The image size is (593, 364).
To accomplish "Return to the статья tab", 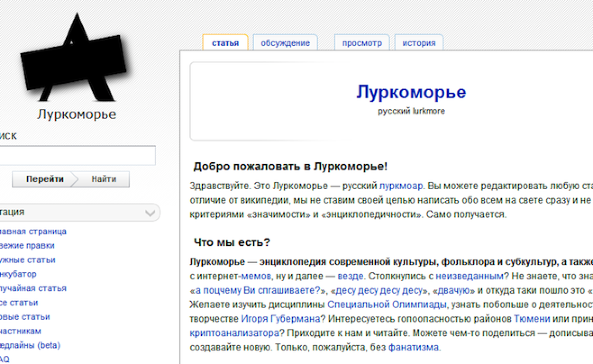I will pos(225,42).
